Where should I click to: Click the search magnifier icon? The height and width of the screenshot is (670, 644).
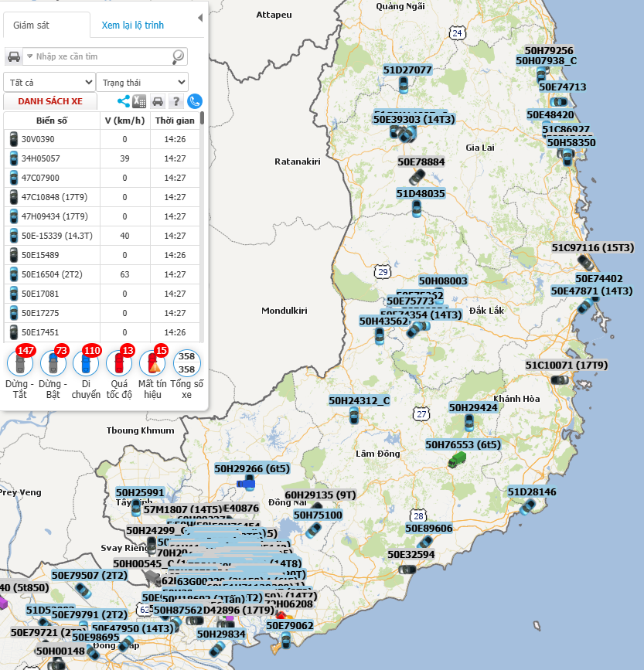coord(178,56)
